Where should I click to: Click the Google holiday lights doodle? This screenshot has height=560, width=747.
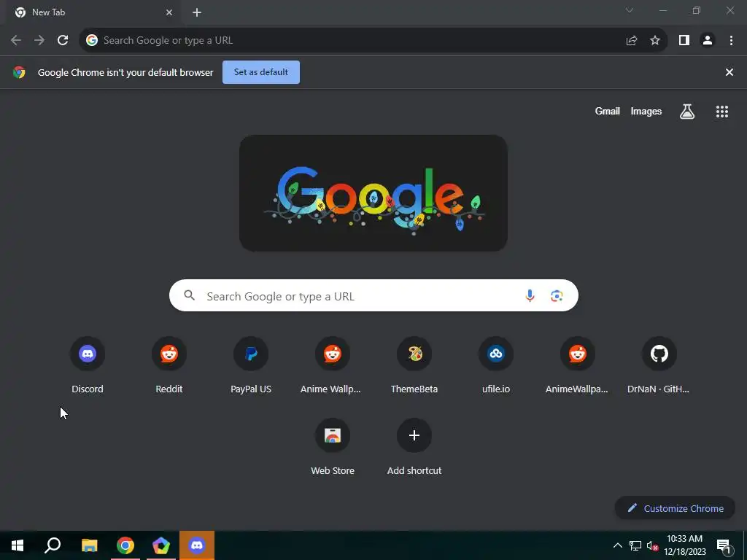pos(373,193)
